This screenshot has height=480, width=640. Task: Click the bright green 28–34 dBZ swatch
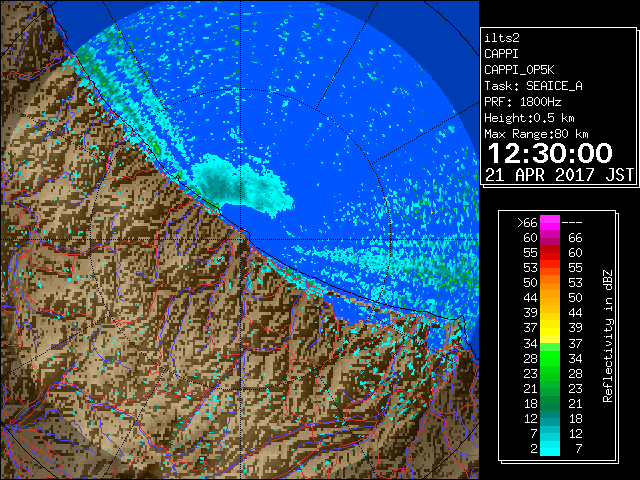[550, 358]
